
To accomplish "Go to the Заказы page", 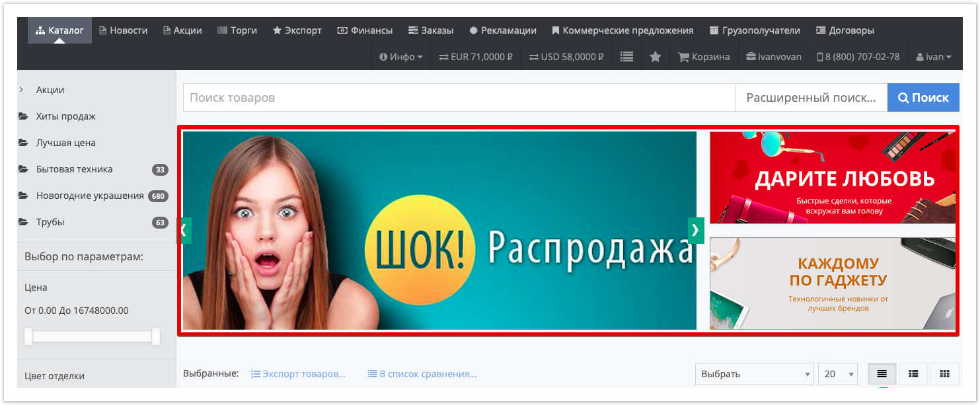I will pos(431,30).
